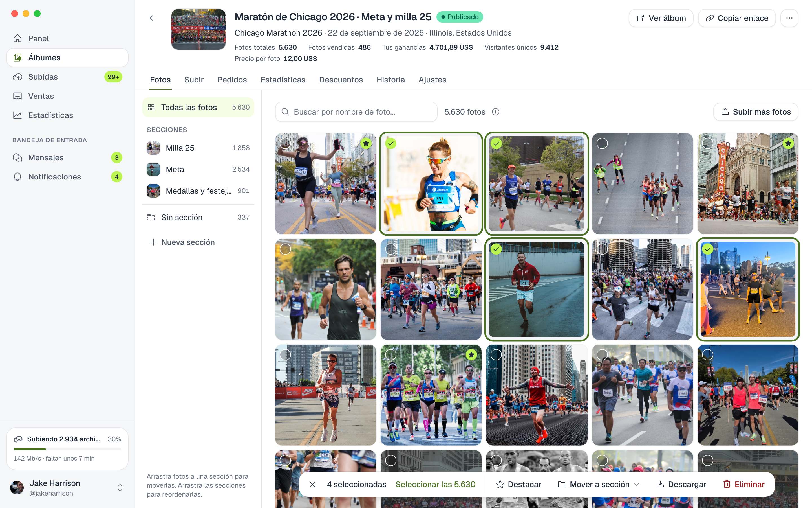Click Jake Harrison's profile avatar
This screenshot has height=508, width=812.
[x=17, y=488]
